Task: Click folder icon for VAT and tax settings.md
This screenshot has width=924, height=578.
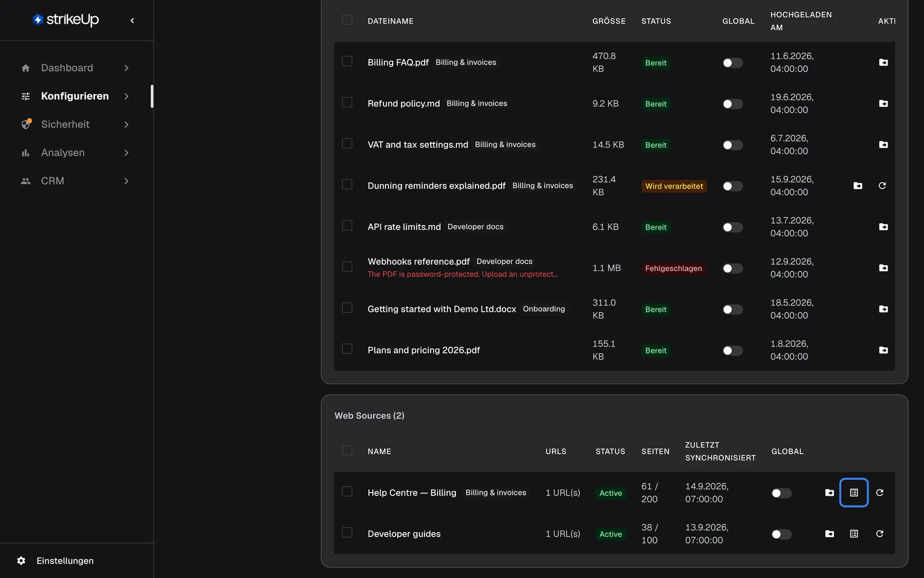Action: click(883, 144)
